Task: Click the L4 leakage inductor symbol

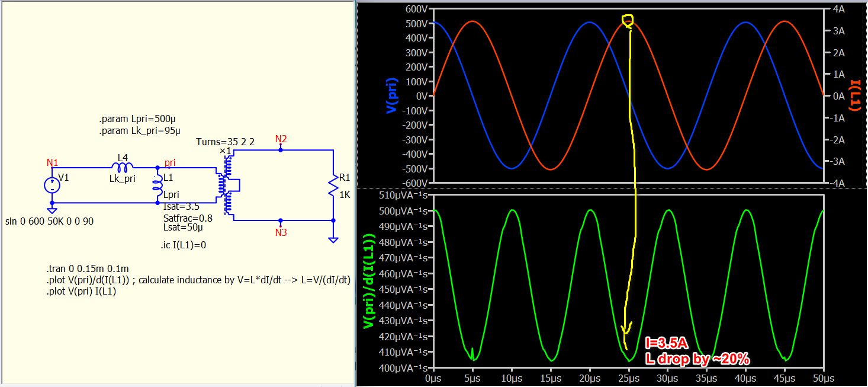Action: click(x=123, y=168)
